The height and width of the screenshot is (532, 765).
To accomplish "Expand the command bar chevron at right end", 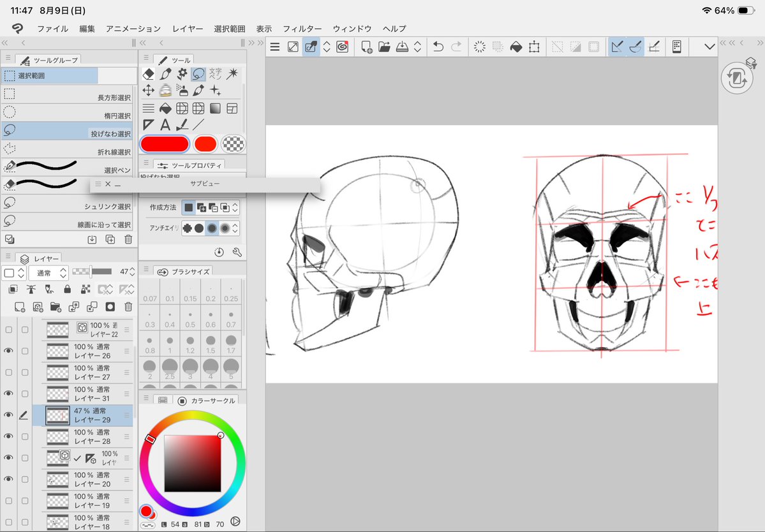I will pos(709,47).
